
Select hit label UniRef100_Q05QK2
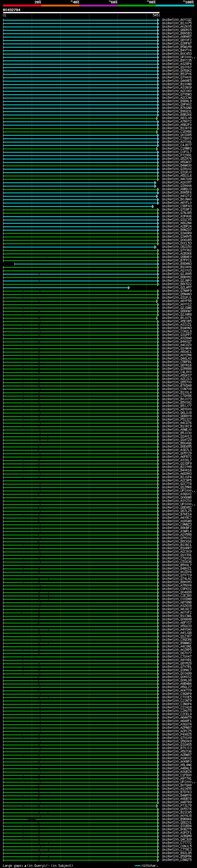(177, 71)
